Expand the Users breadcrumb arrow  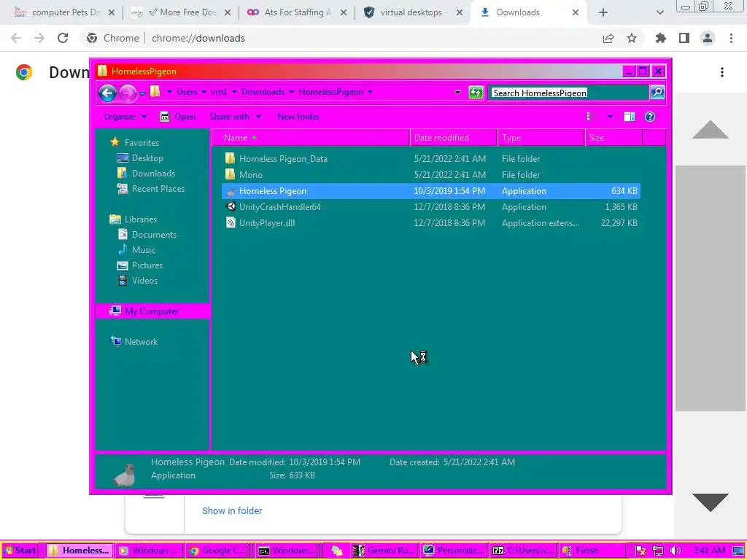(204, 92)
